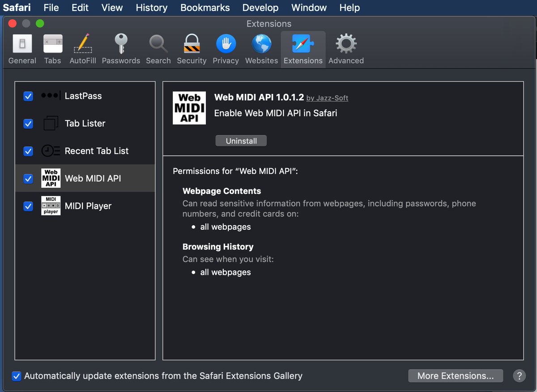Click Enable Web MIDI API in Safari text
Viewport: 537px width, 392px height.
[x=276, y=113]
